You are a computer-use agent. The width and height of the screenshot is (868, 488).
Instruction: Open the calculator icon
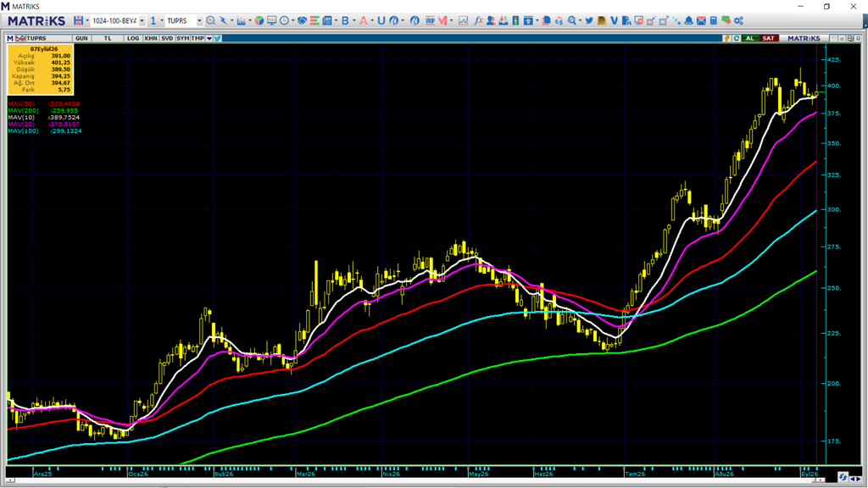coord(714,20)
